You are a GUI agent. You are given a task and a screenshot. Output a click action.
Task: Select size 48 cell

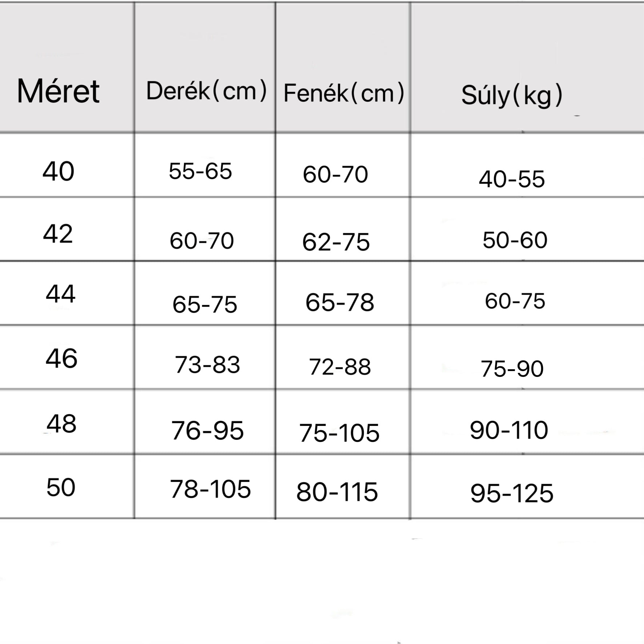tap(61, 424)
